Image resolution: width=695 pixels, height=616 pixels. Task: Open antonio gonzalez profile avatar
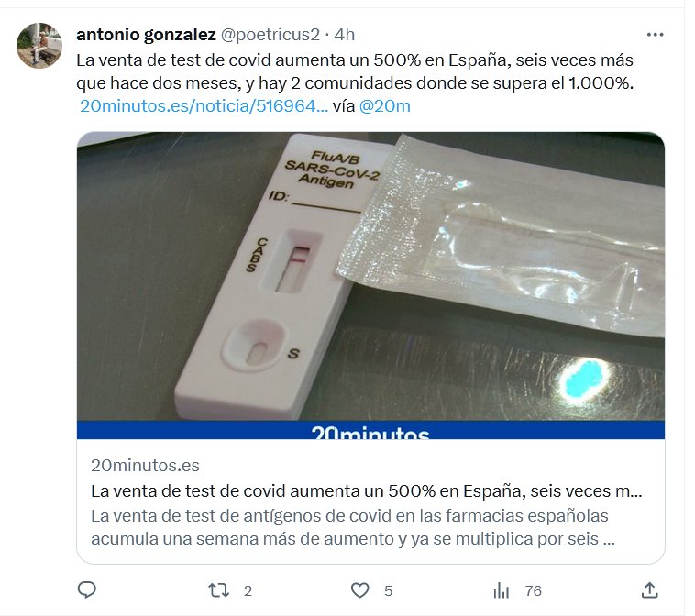point(39,46)
